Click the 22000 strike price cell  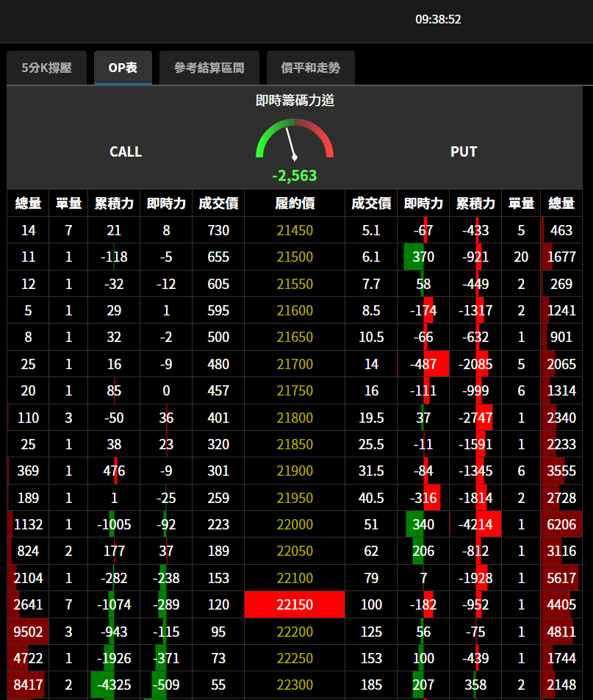tap(295, 524)
